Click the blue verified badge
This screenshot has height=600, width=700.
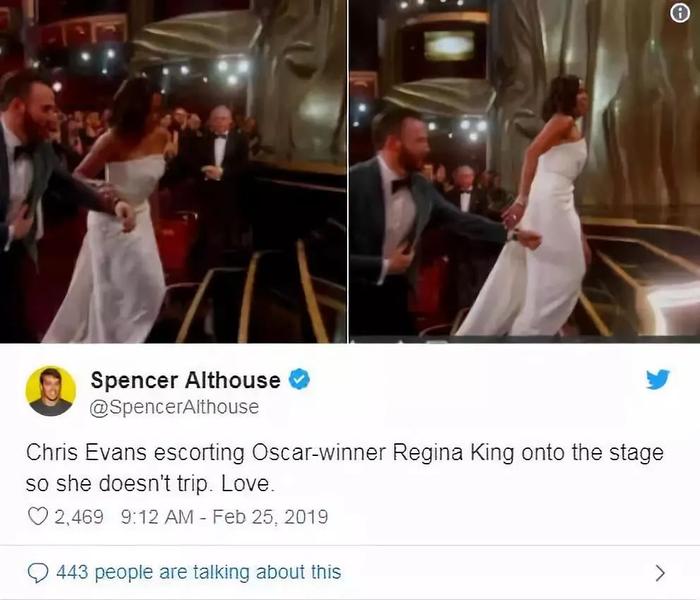(x=300, y=379)
